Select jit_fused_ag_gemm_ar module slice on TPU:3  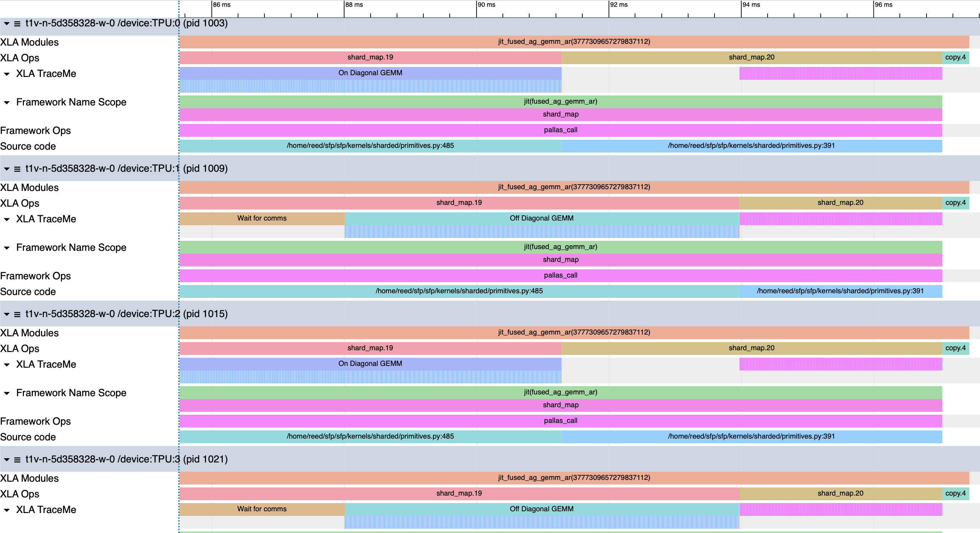click(574, 478)
